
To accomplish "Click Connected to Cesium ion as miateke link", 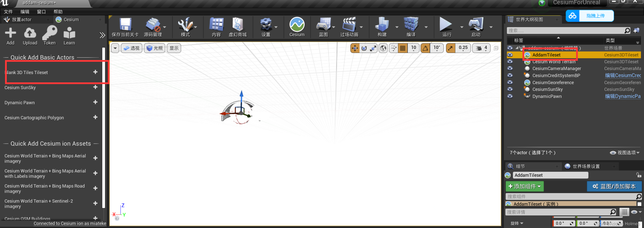I will [70, 223].
